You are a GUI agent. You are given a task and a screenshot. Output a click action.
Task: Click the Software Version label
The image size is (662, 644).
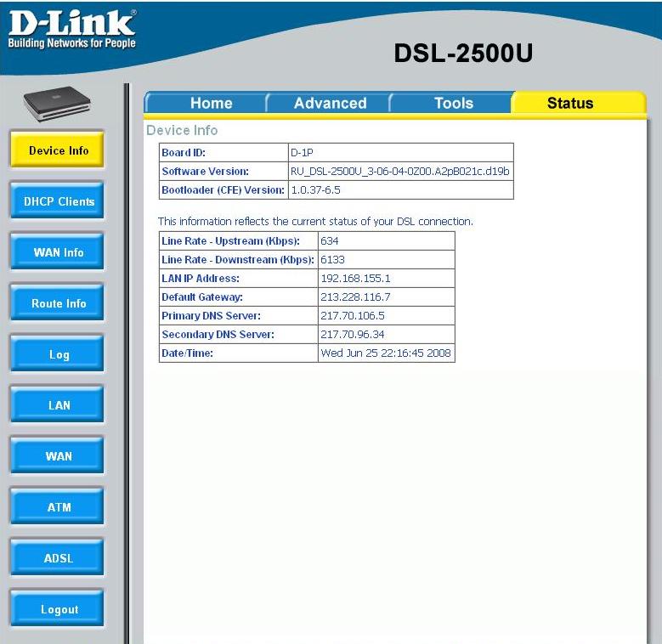(205, 171)
